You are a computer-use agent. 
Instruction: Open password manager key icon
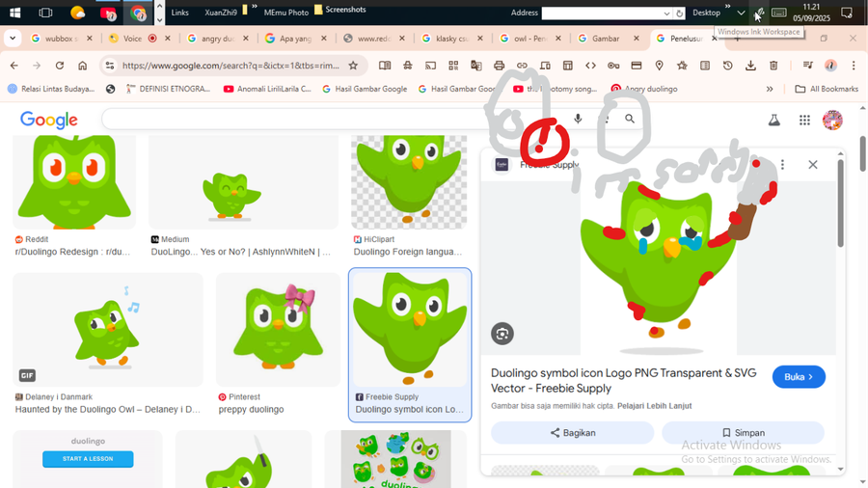[x=613, y=66]
